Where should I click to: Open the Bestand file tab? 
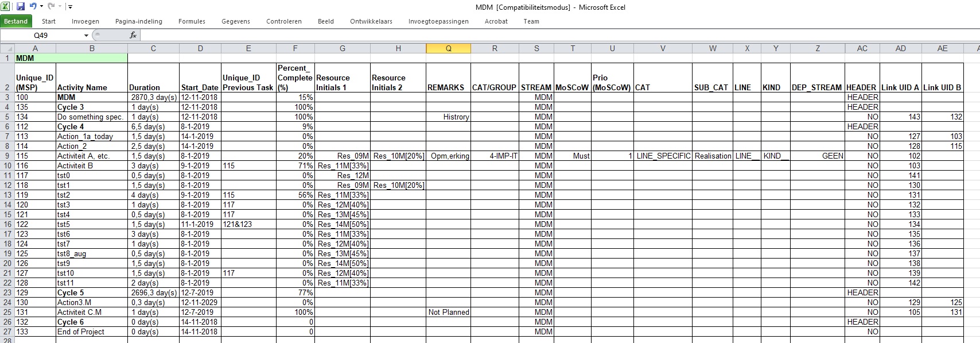click(x=16, y=21)
